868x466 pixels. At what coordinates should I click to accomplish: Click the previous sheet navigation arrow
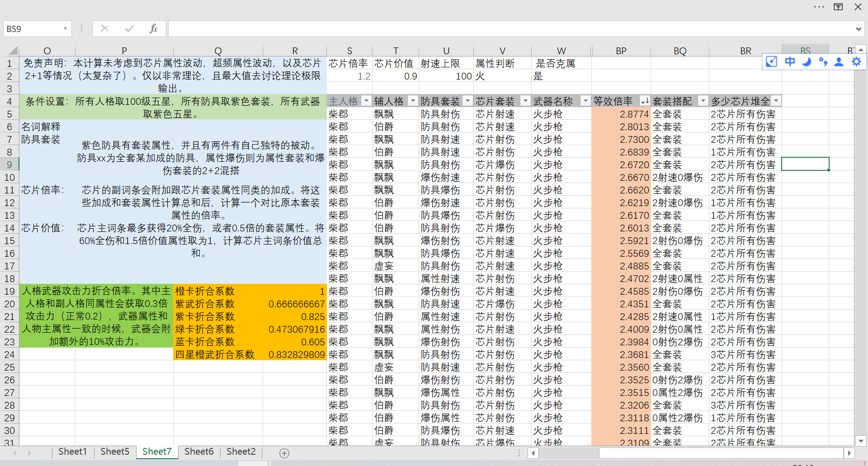click(x=15, y=453)
